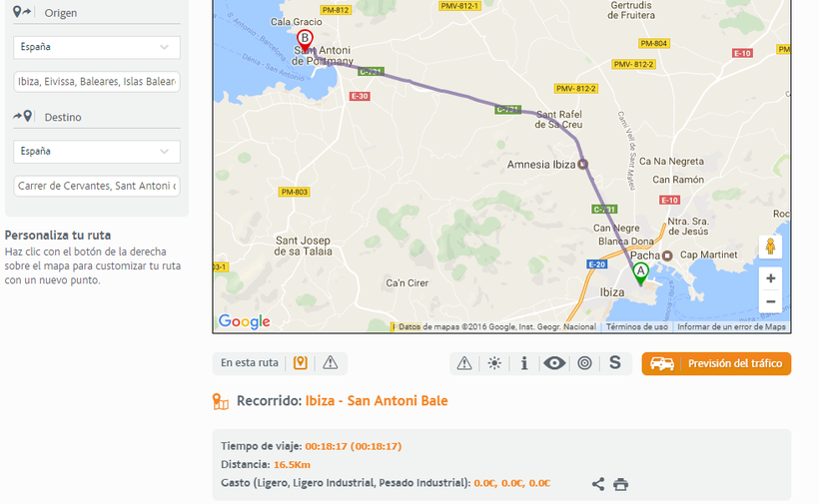Screen dimensions: 819x504
Task: Open 'Términos de uso' link
Action: pos(637,326)
